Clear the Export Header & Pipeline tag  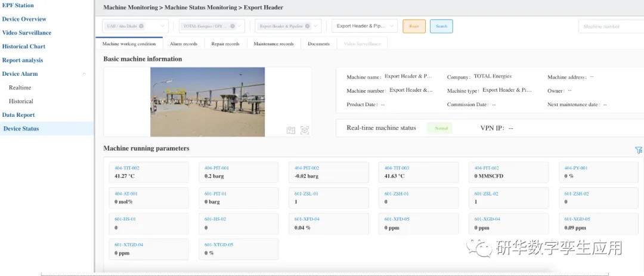[x=308, y=26]
